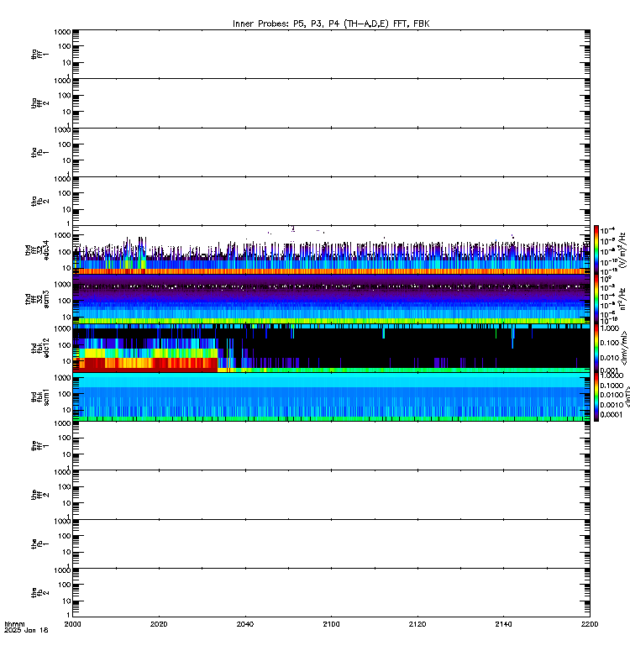
Task: Click the '10' y-axis tick of thd scm1 panel
Action: click(x=66, y=410)
